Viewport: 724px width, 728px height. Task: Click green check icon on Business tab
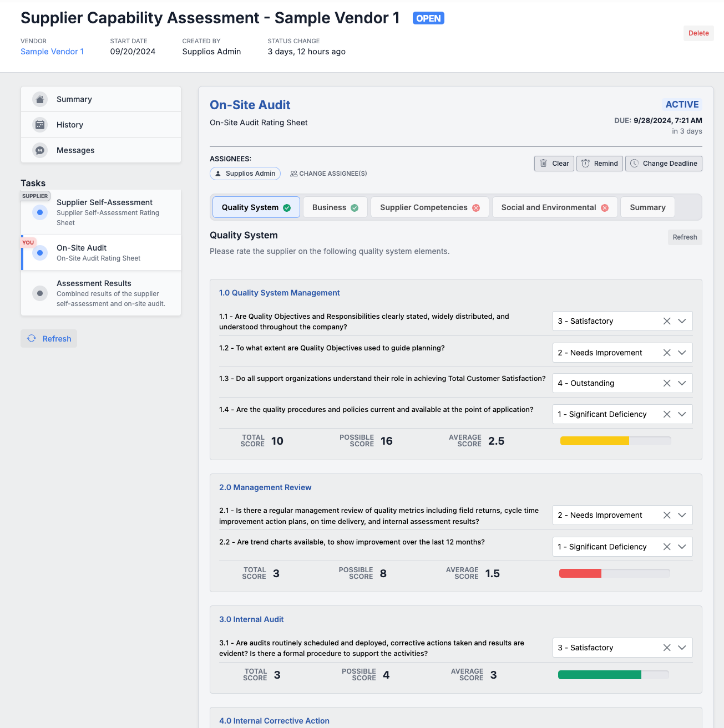tap(355, 208)
